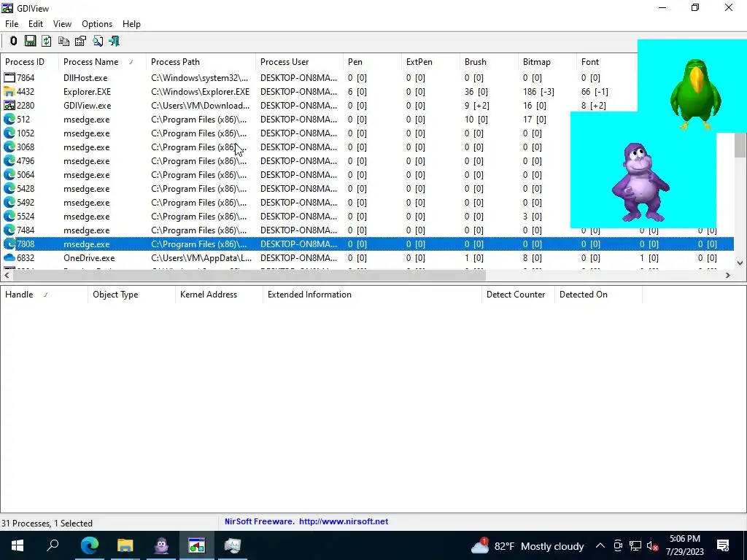Screen dimensions: 747x560
Task: Open the Properties toolbar icon
Action: [x=80, y=41]
